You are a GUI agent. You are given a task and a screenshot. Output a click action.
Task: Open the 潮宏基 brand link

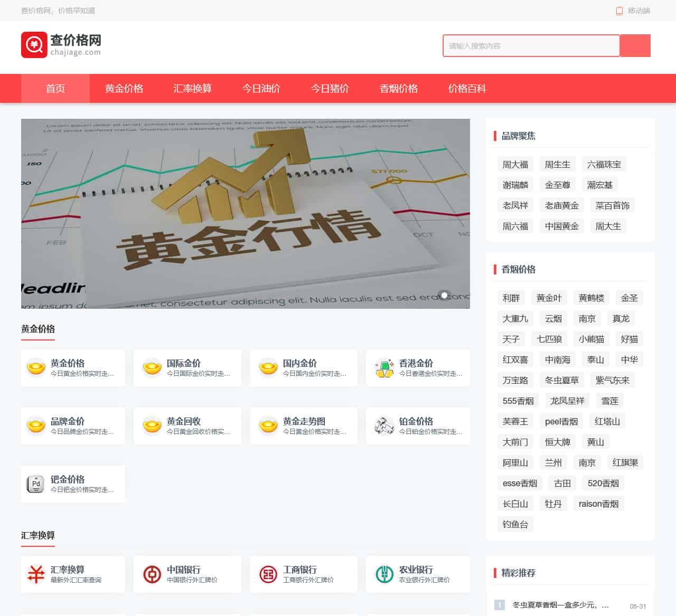(600, 185)
